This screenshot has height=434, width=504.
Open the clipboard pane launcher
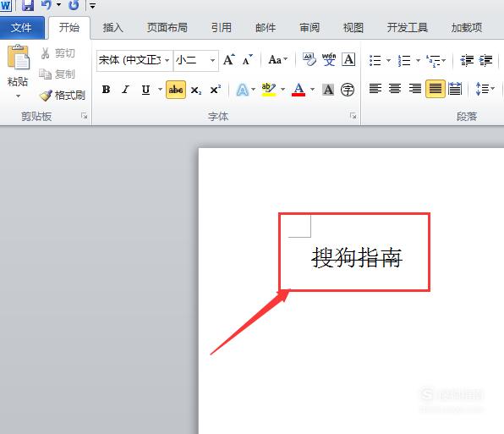click(x=85, y=116)
